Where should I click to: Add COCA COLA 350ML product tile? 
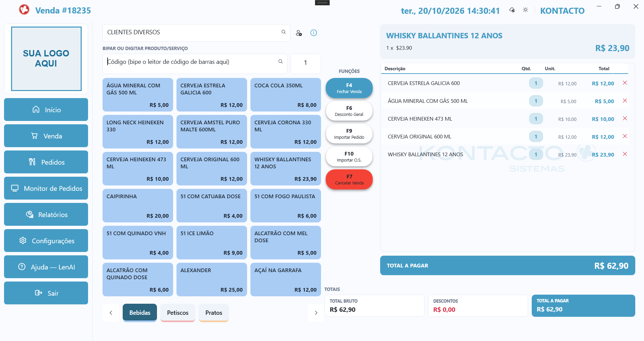click(286, 95)
